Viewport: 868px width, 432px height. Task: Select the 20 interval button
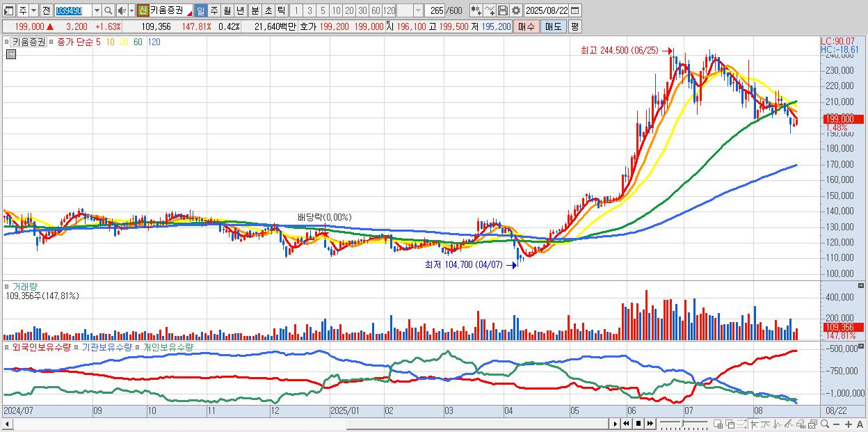coord(349,10)
